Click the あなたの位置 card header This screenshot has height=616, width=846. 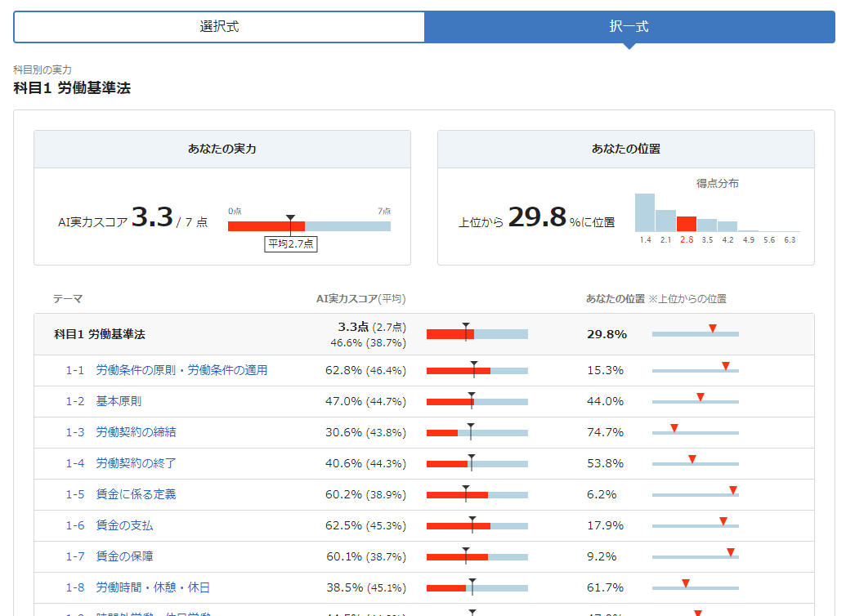[x=626, y=149]
